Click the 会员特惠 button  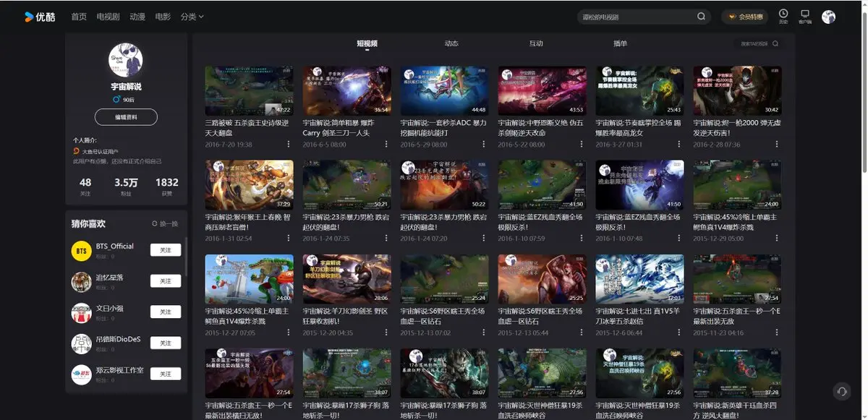[x=745, y=17]
